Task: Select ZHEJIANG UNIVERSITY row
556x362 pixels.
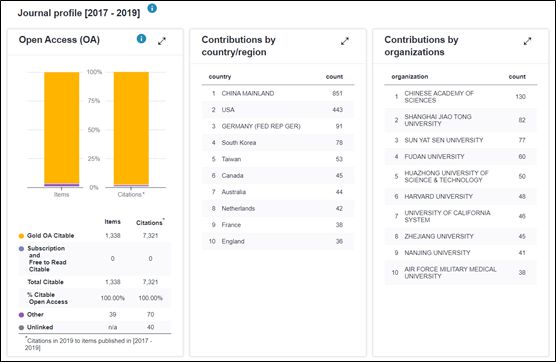Action: pos(461,236)
